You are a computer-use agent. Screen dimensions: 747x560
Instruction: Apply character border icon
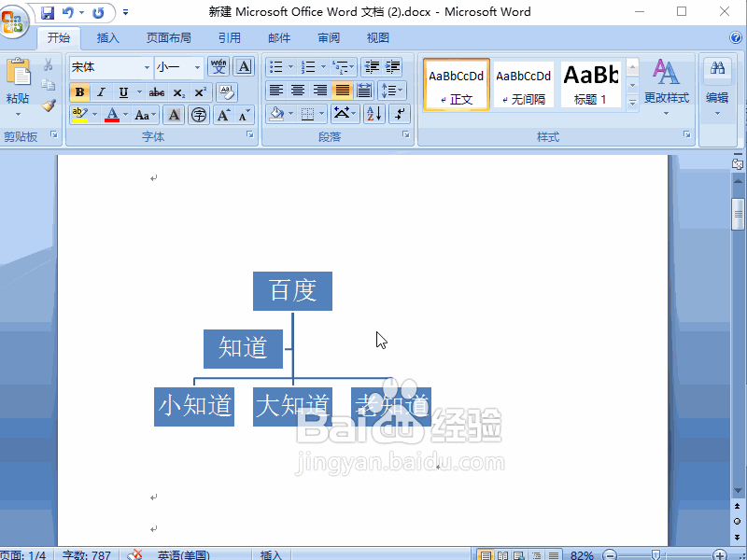pyautogui.click(x=244, y=66)
